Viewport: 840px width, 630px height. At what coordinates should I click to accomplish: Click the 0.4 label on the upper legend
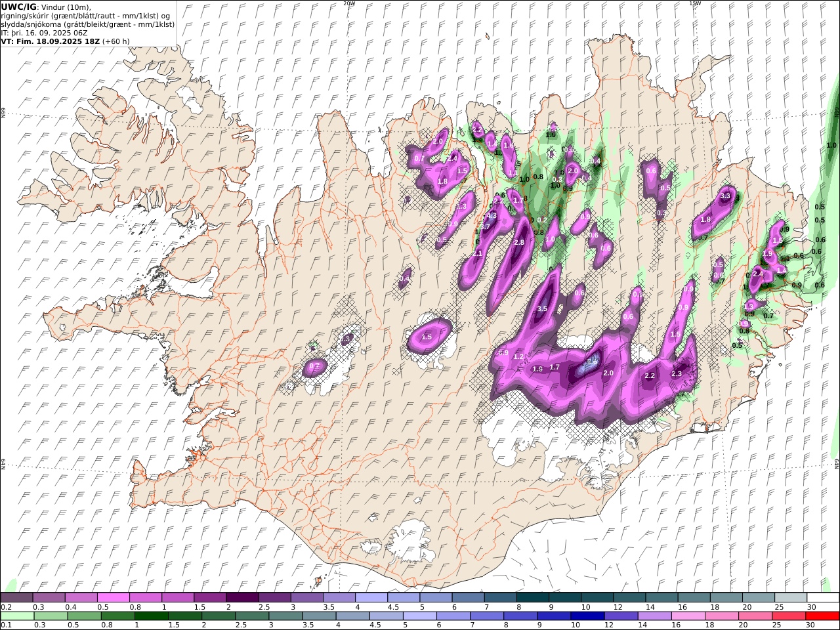pyautogui.click(x=70, y=607)
